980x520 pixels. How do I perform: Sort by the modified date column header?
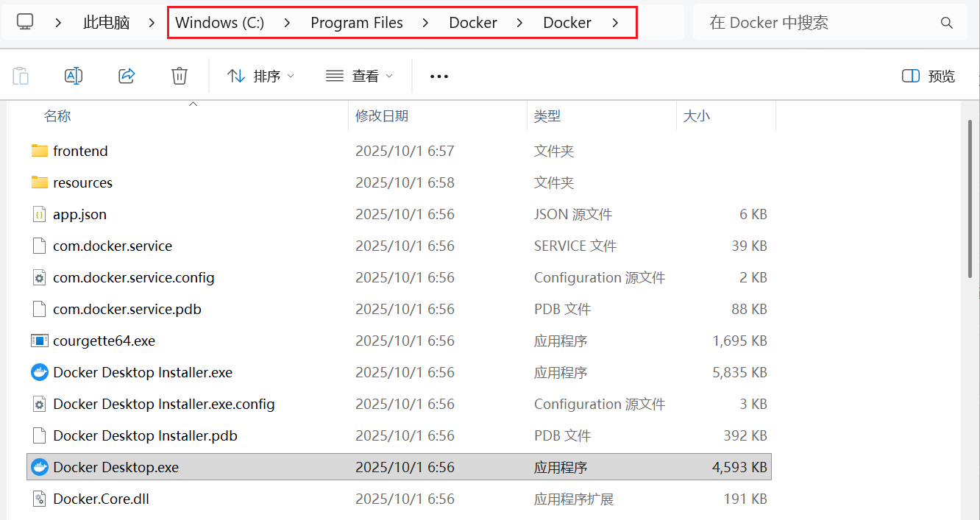click(382, 115)
